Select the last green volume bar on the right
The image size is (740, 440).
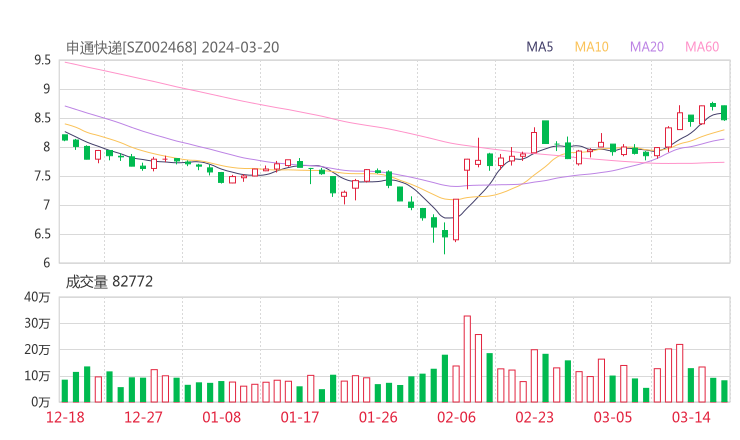pyautogui.click(x=724, y=391)
